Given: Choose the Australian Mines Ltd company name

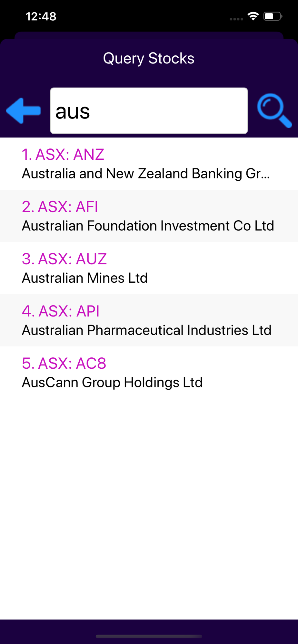Looking at the screenshot, I should point(85,278).
